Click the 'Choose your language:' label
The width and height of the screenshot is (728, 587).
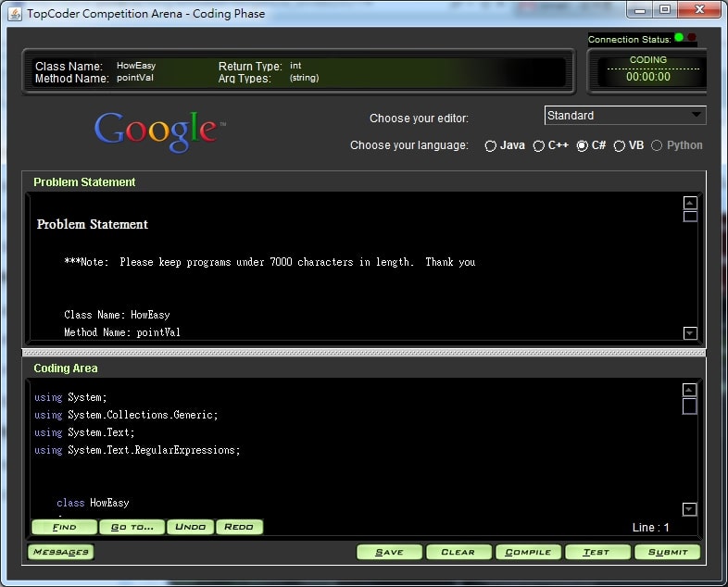tap(409, 145)
